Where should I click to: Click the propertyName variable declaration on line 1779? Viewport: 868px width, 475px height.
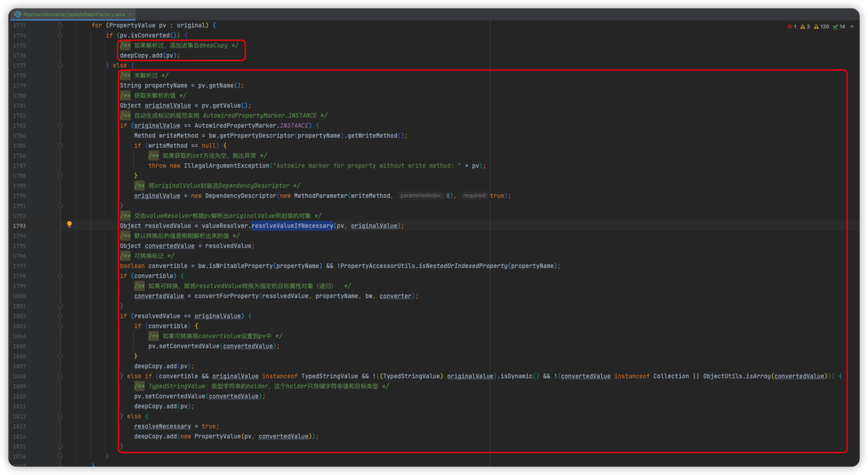tap(166, 86)
